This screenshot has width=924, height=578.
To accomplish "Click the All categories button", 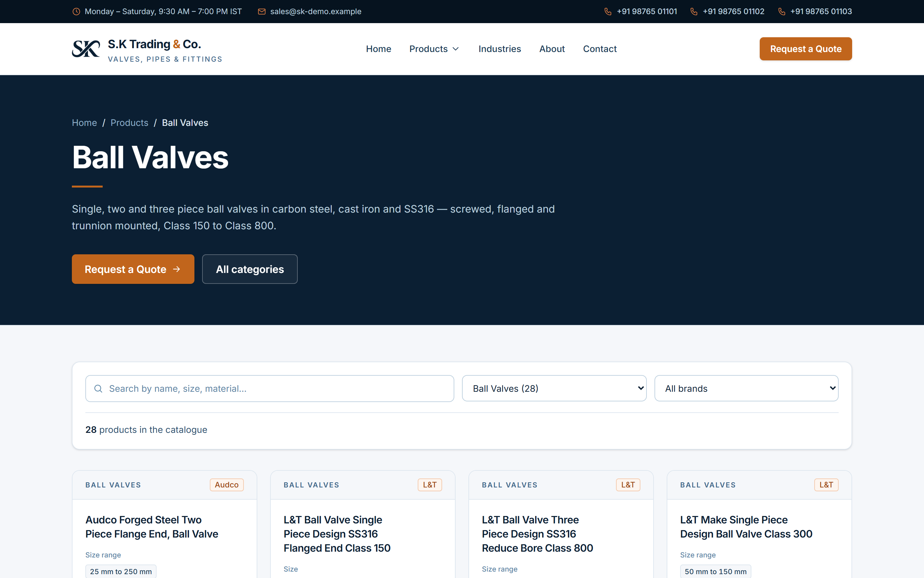I will tap(250, 269).
